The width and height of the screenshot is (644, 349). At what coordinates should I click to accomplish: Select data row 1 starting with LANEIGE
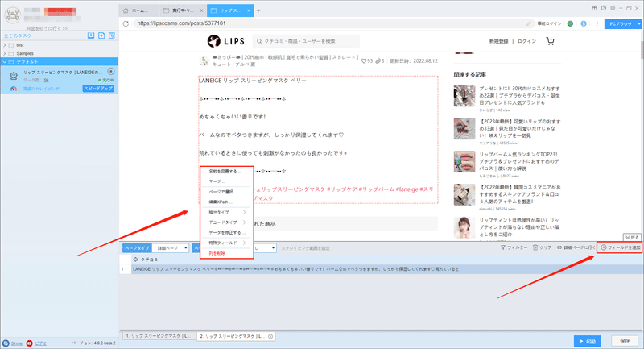(x=381, y=269)
